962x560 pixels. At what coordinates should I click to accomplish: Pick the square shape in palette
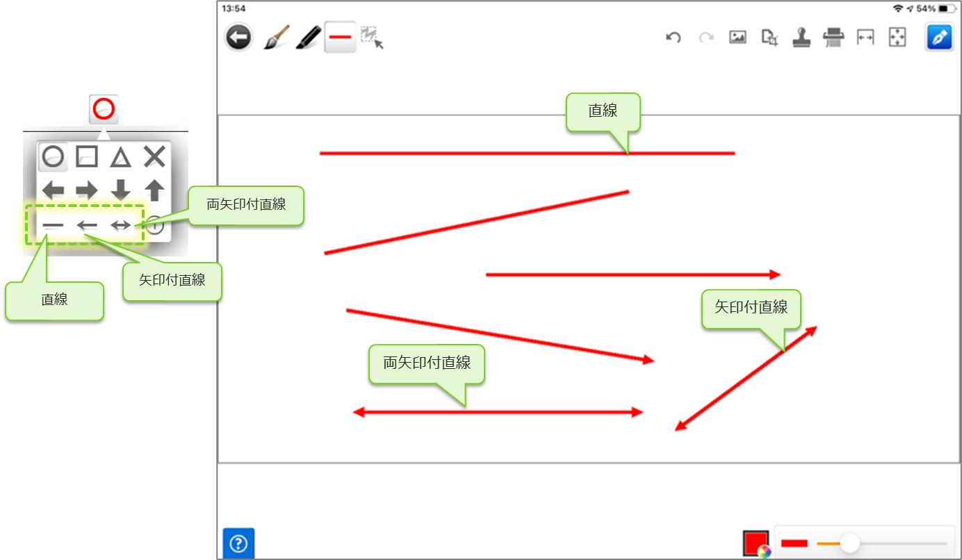86,157
